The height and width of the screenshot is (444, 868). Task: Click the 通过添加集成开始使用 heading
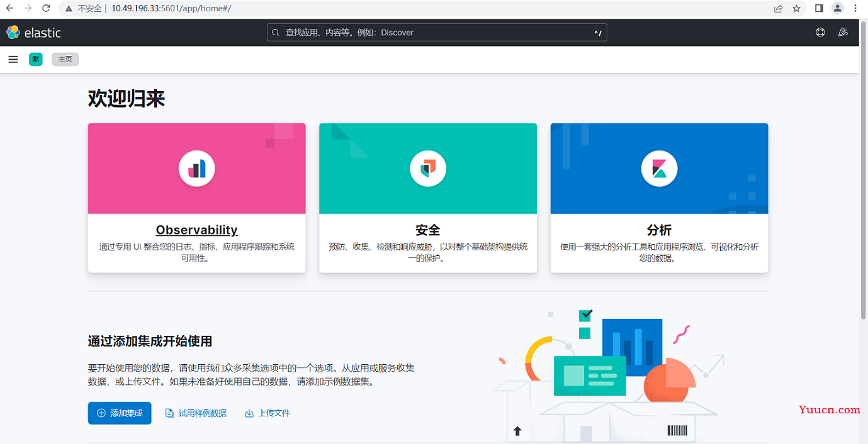[x=150, y=341]
